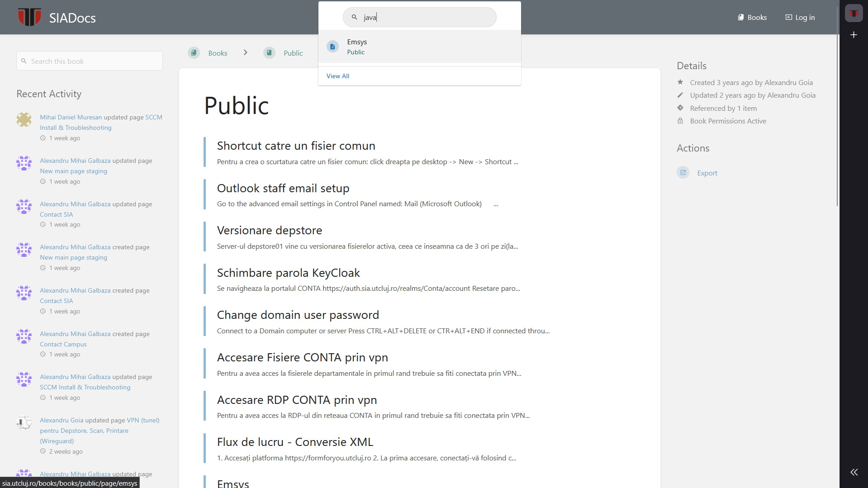Open SCCM Install & Troubleshooting link by Mihai
The height and width of the screenshot is (488, 868).
(x=101, y=123)
